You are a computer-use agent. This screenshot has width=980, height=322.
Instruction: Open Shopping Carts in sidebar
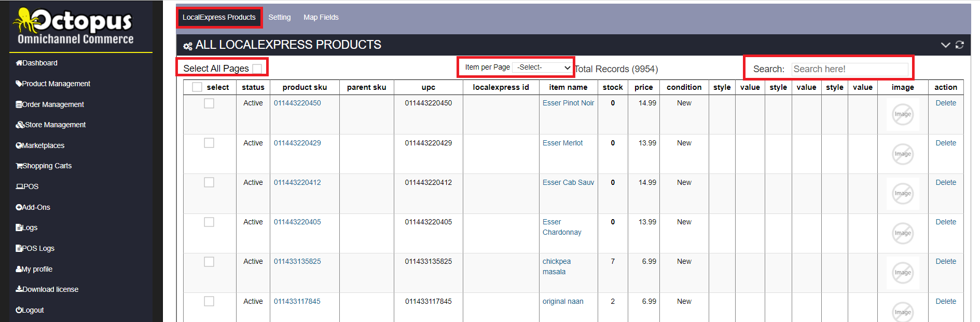tap(44, 166)
